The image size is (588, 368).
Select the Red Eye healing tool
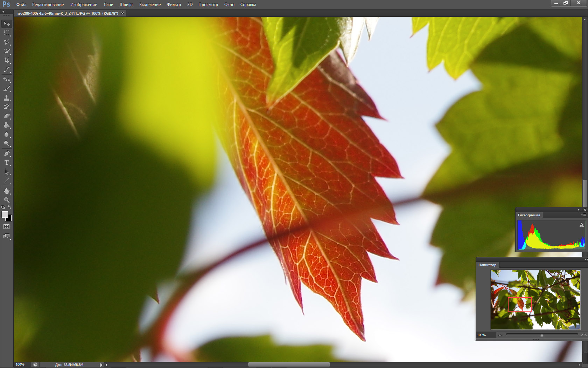7,80
